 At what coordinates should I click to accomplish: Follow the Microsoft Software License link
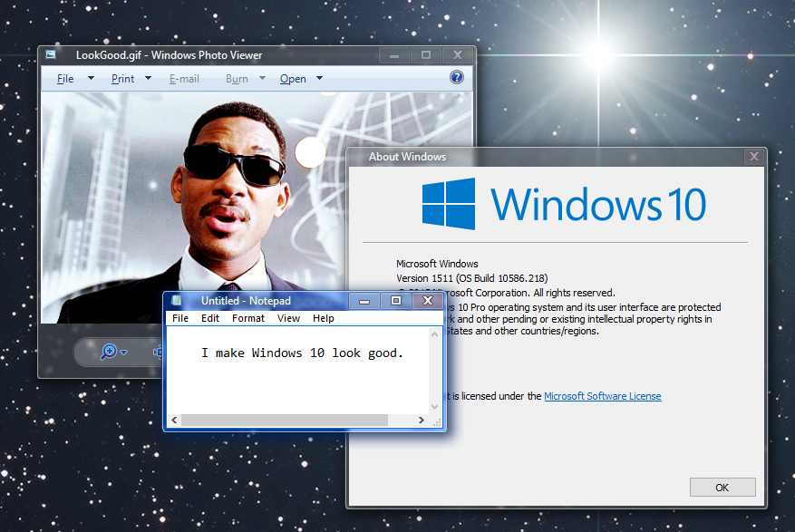click(x=602, y=396)
